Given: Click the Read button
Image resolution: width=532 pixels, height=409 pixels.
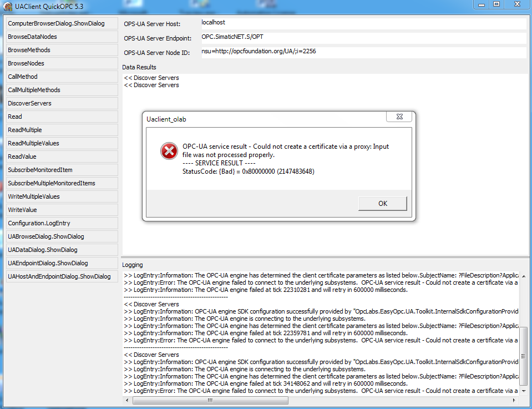Looking at the screenshot, I should (62, 117).
